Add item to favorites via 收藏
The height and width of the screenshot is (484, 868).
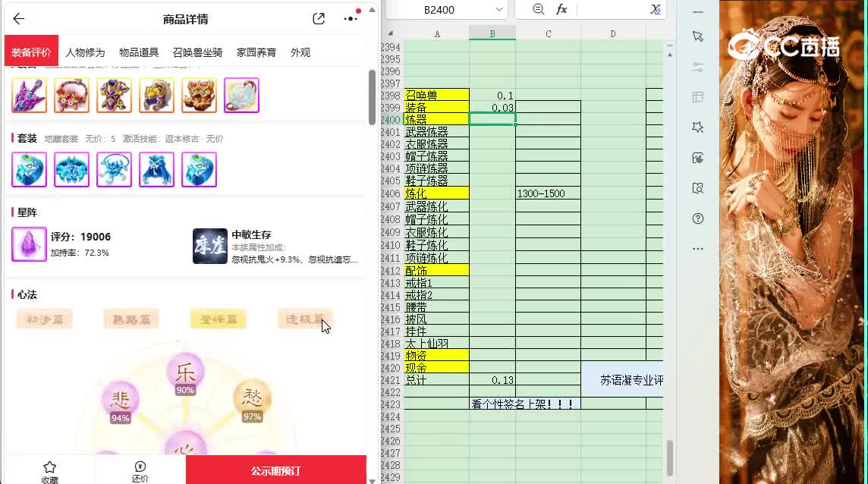[49, 472]
